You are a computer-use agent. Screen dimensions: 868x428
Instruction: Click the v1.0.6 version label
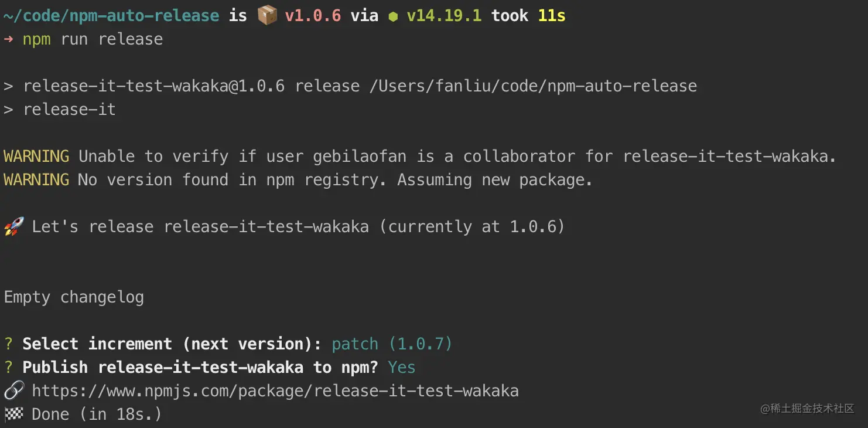pyautogui.click(x=313, y=16)
